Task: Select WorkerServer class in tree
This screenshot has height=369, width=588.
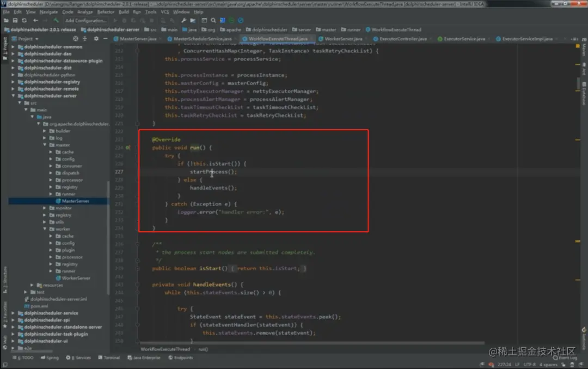Action: pos(73,278)
